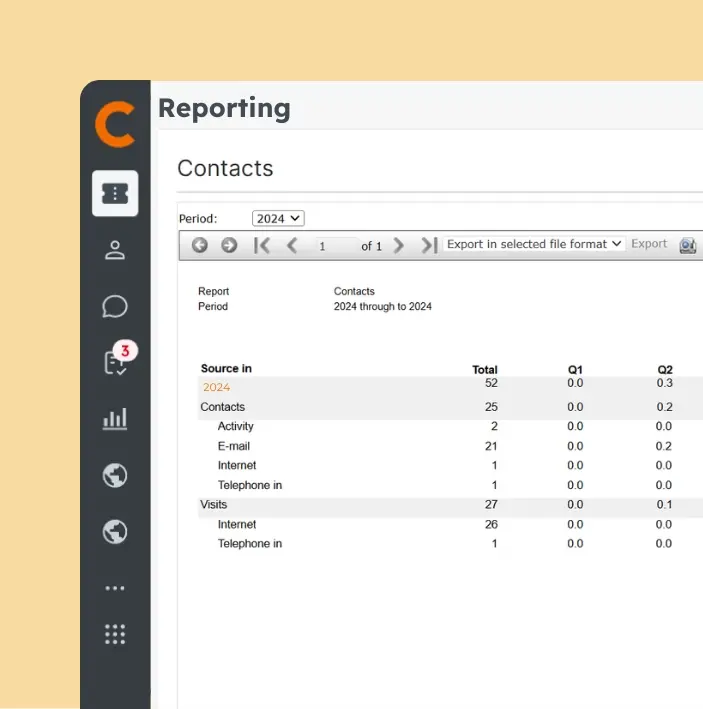Click the print icon at the toolbar's right edge
703x709 pixels.
click(x=688, y=246)
